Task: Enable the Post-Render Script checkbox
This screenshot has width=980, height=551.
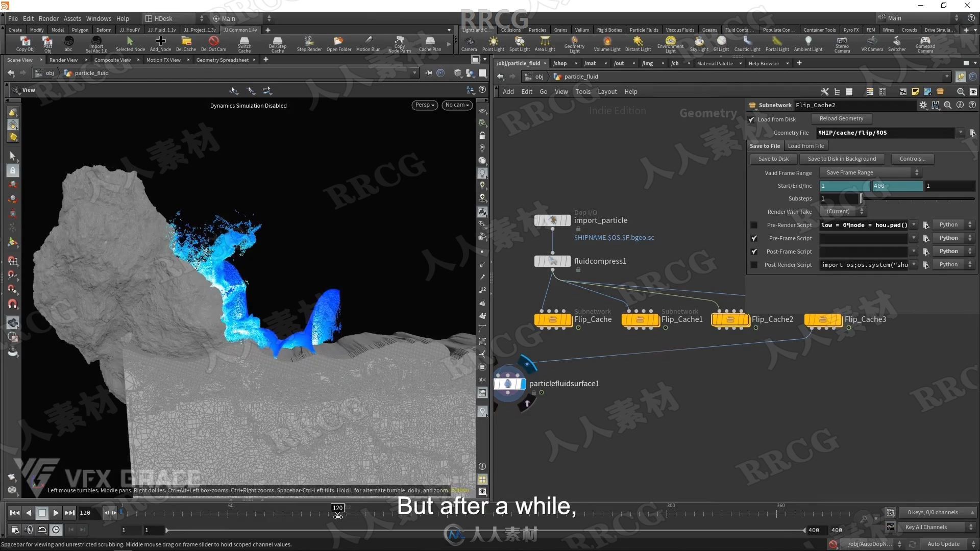Action: pos(754,264)
